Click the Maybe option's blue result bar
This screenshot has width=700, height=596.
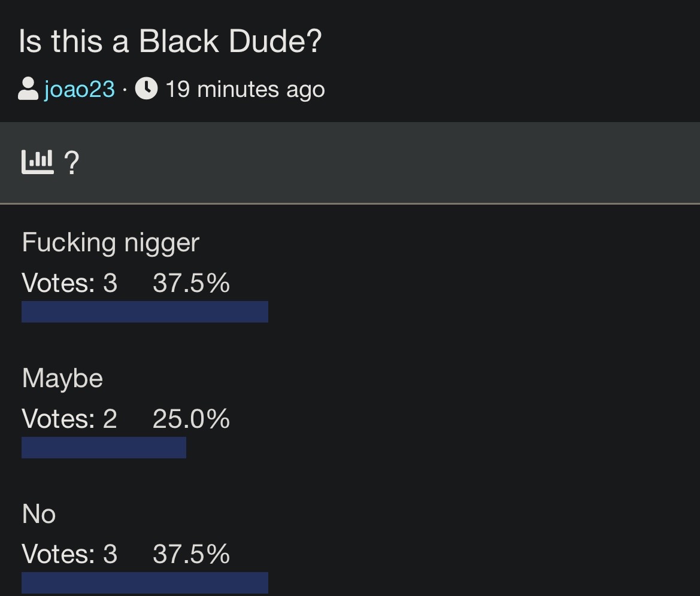point(104,448)
